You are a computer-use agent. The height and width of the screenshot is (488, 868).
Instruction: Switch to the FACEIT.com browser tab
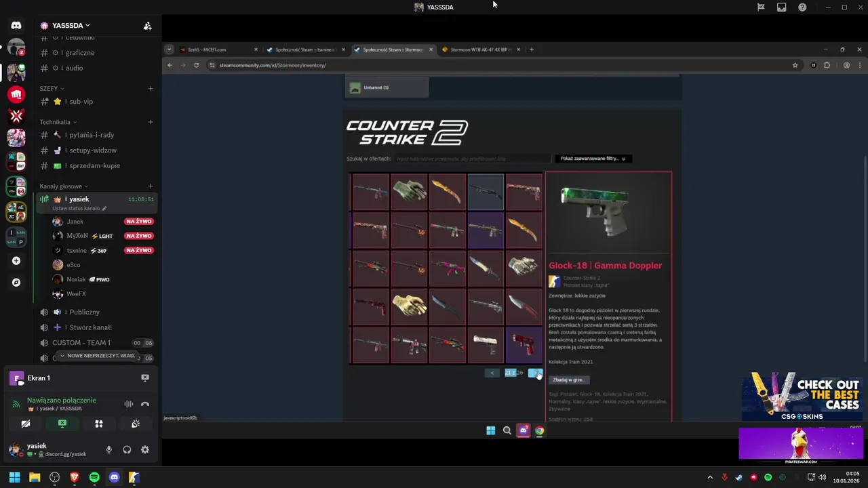pyautogui.click(x=217, y=49)
